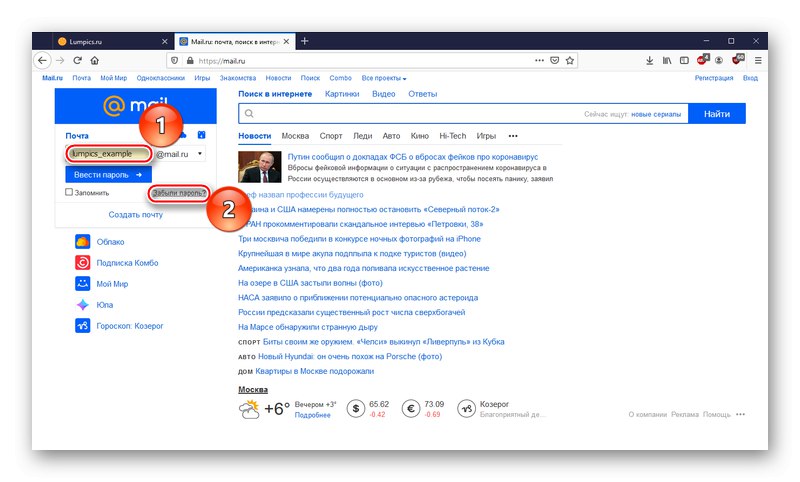Click the Найти search button
The height and width of the screenshot is (482, 800).
click(717, 113)
